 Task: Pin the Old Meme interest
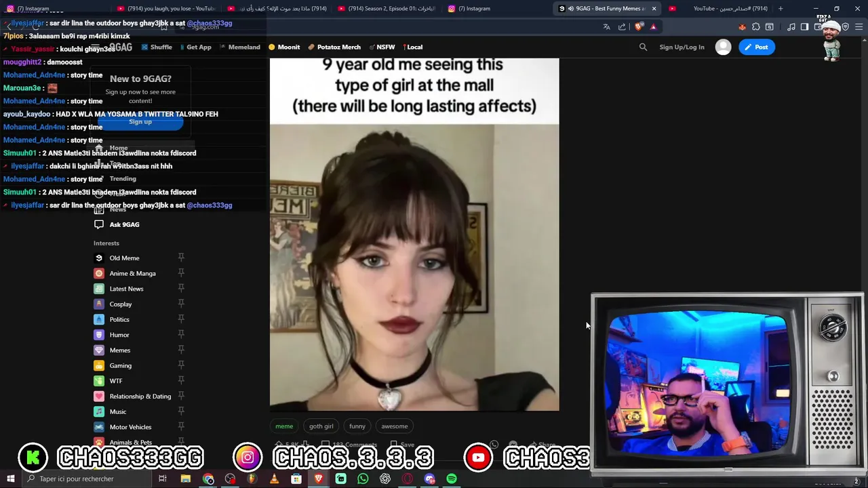point(181,258)
